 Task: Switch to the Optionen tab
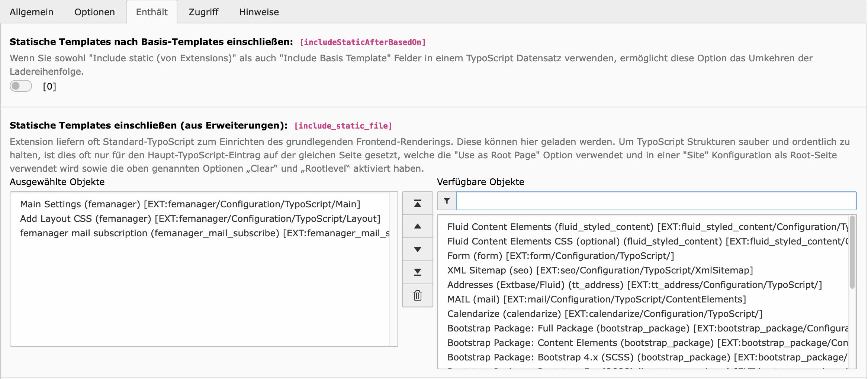coord(94,12)
